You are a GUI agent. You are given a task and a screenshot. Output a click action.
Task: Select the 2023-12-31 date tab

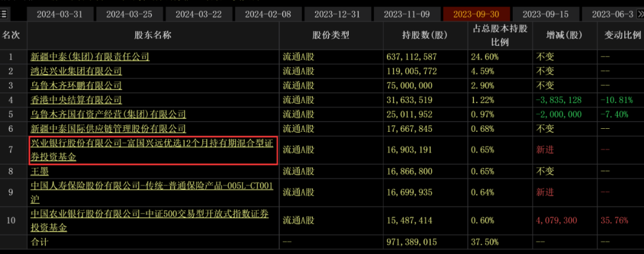pyautogui.click(x=337, y=14)
